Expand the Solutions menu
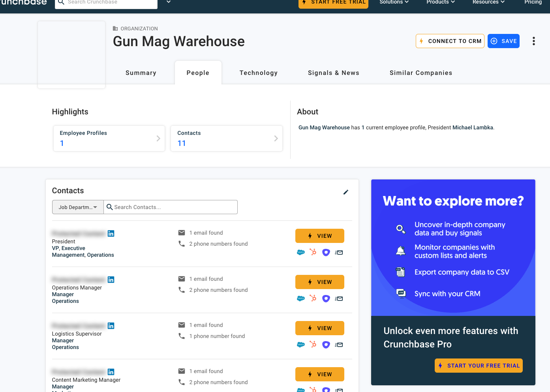 (x=394, y=2)
